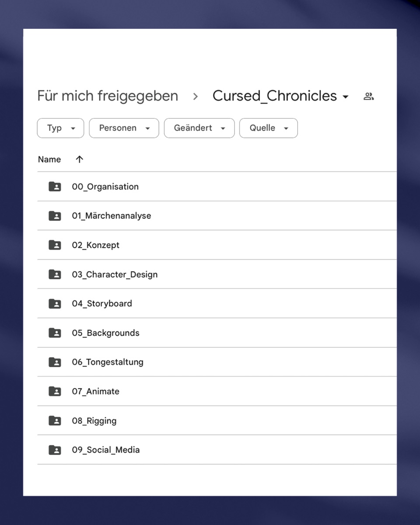This screenshot has height=525, width=420.
Task: Open the Cursed_Chronicles folder menu arrow
Action: [345, 97]
